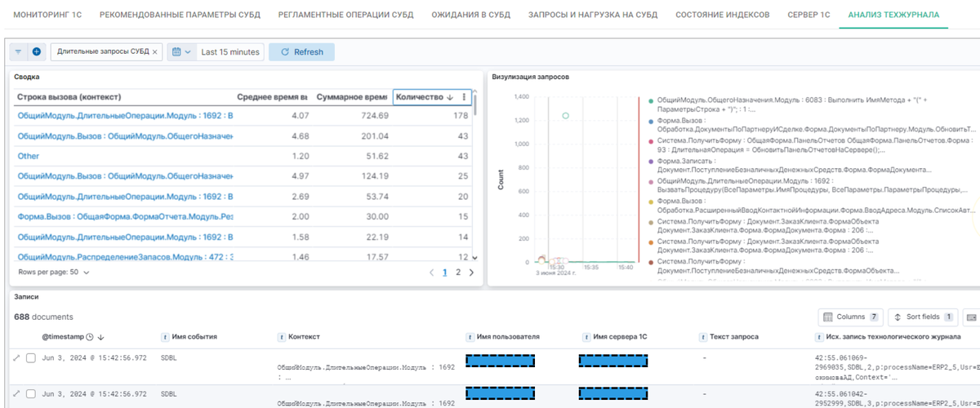Switch to РЕГЛАМЕНТНЫЕ ОПЕРАЦИИ СУБД tab
The image size is (980, 408).
tap(345, 15)
